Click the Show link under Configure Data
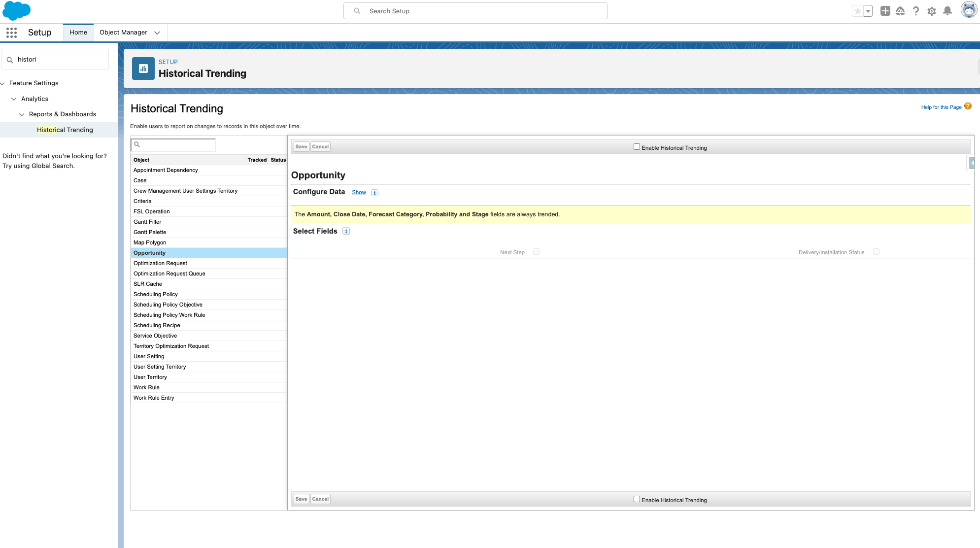The width and height of the screenshot is (980, 548). coord(359,192)
